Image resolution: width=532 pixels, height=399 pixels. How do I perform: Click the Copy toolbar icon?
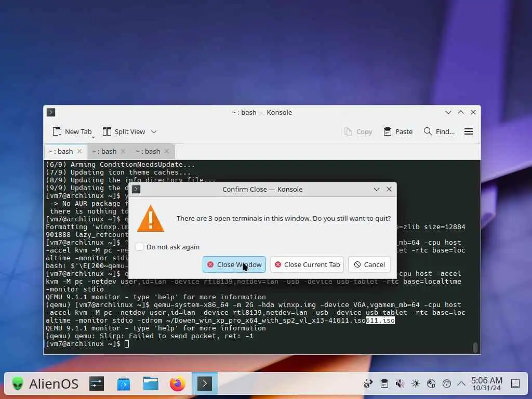click(358, 131)
